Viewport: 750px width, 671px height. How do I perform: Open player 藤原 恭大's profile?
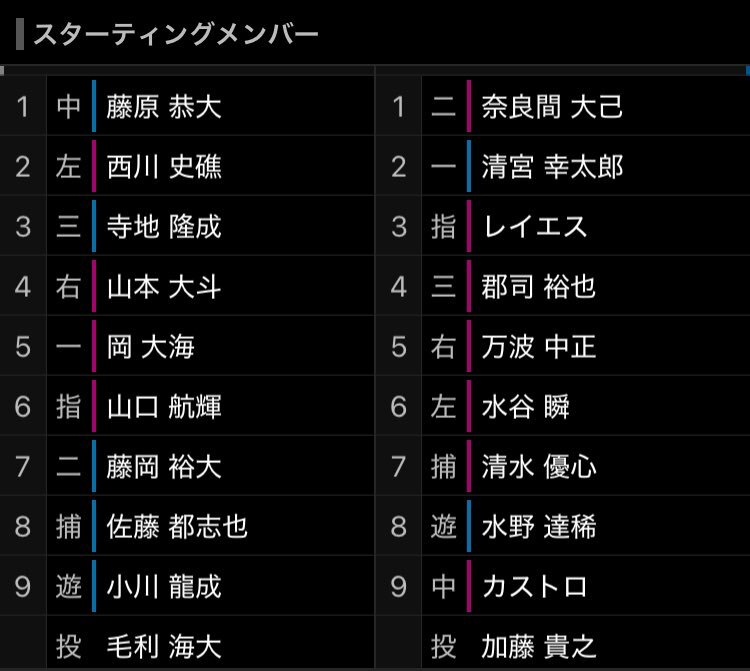coord(164,107)
